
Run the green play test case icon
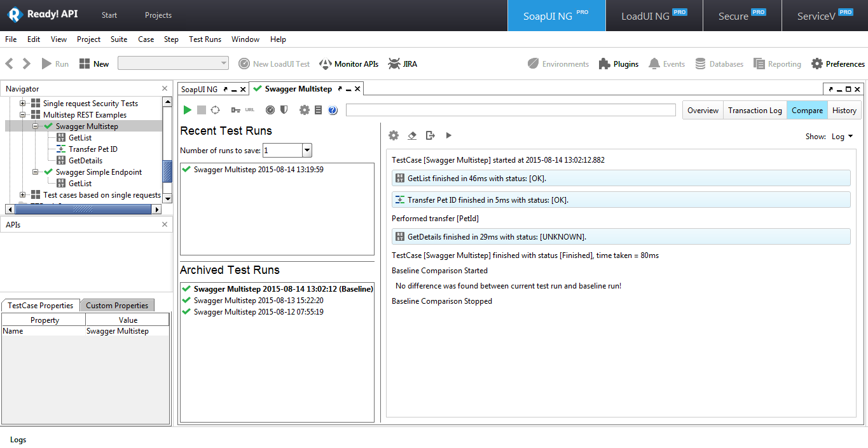point(187,110)
